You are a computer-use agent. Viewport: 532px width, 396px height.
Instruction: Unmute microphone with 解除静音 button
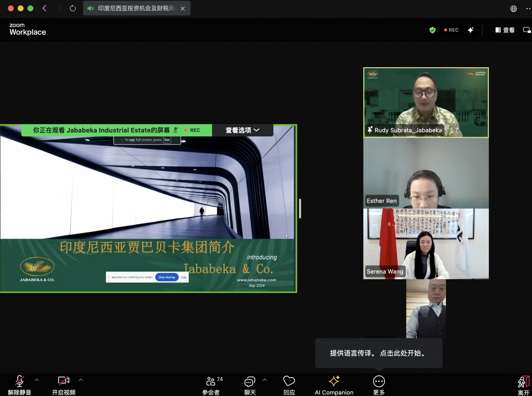(x=20, y=385)
